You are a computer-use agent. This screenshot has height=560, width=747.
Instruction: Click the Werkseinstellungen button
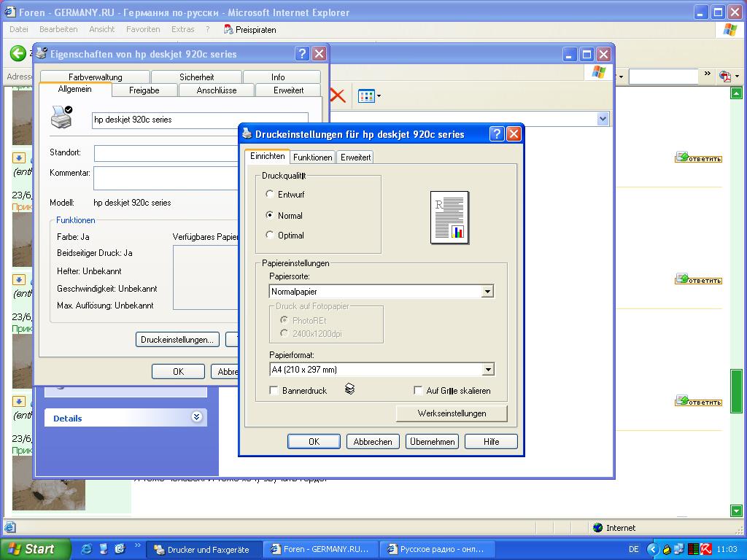click(x=452, y=413)
